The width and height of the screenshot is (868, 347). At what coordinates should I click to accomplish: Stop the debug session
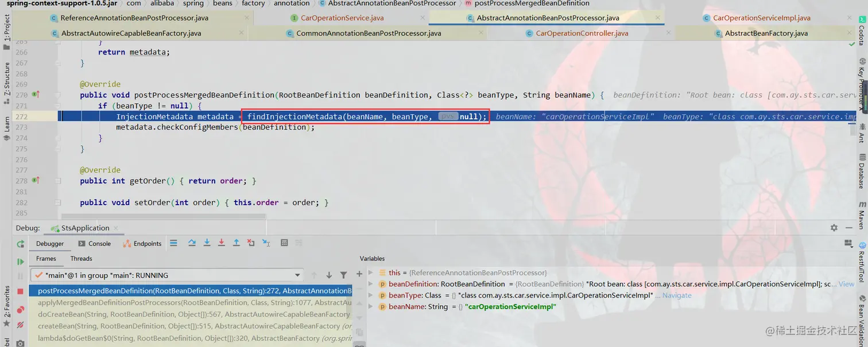[21, 291]
